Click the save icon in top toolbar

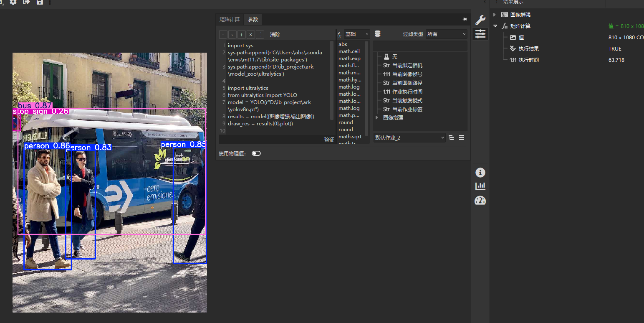pyautogui.click(x=39, y=3)
